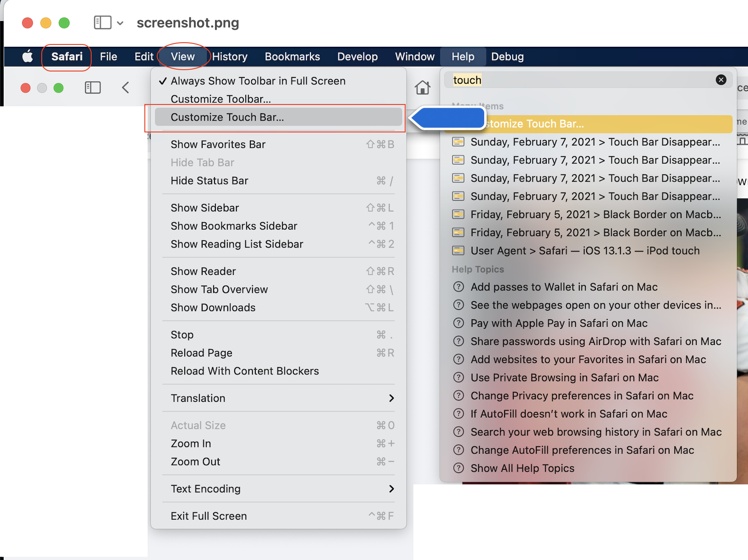This screenshot has width=748, height=560.
Task: Open the Edit menu
Action: pyautogui.click(x=144, y=56)
